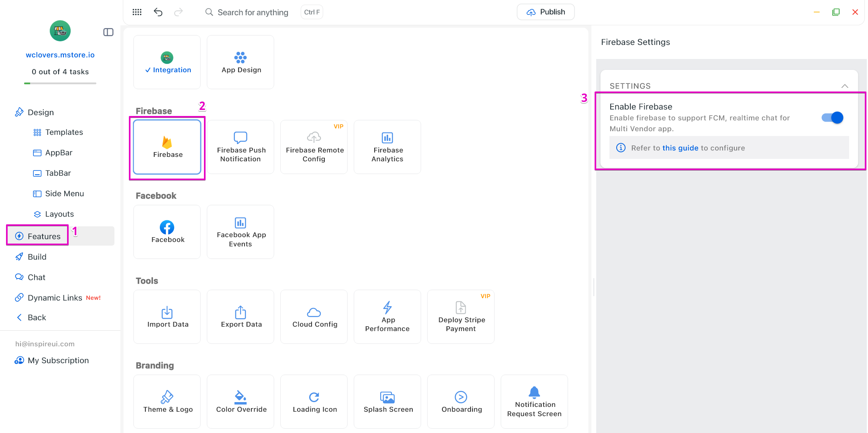
Task: Open Dynamic Links in sidebar
Action: pos(55,298)
